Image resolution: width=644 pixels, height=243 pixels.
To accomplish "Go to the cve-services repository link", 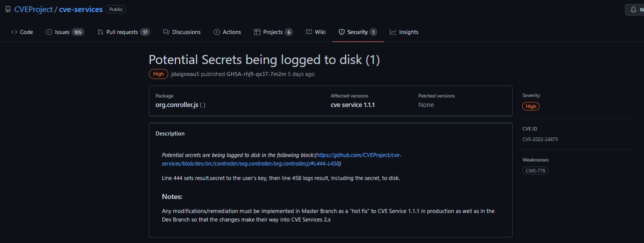I will [x=81, y=9].
